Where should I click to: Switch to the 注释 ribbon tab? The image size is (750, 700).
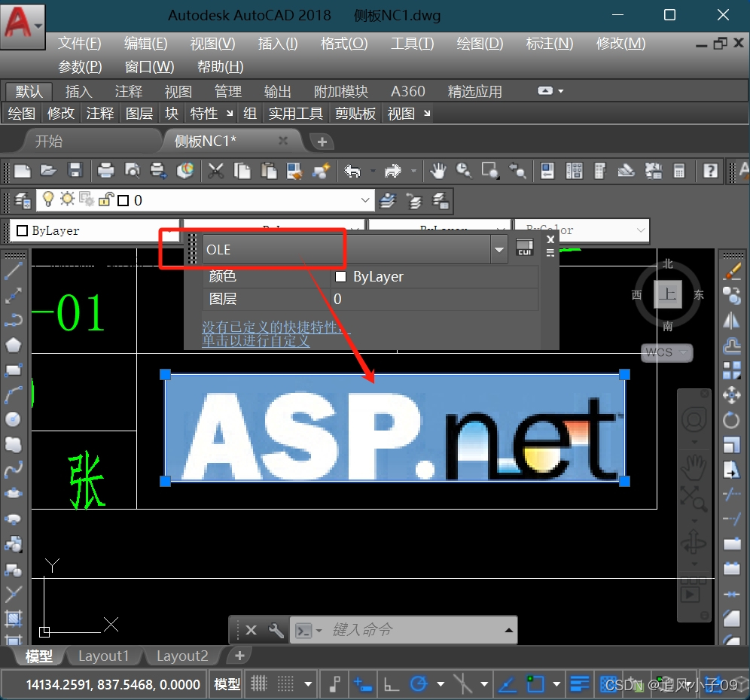coord(128,91)
